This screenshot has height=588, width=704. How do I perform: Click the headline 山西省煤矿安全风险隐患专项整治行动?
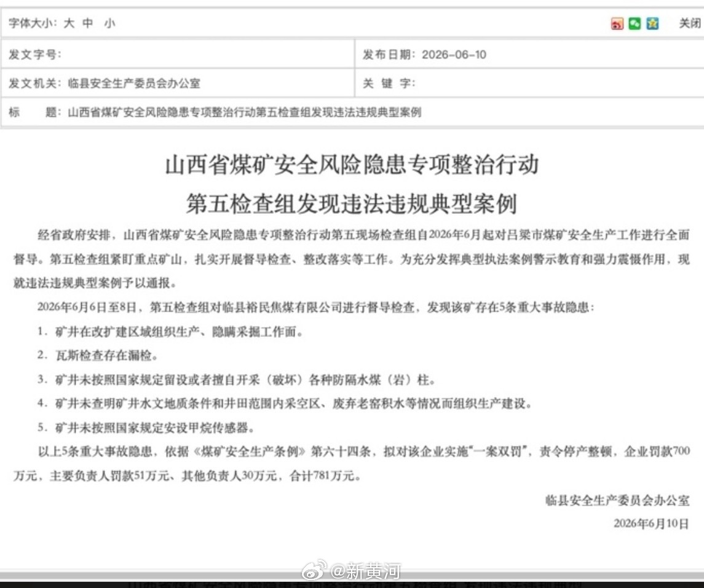click(x=352, y=165)
